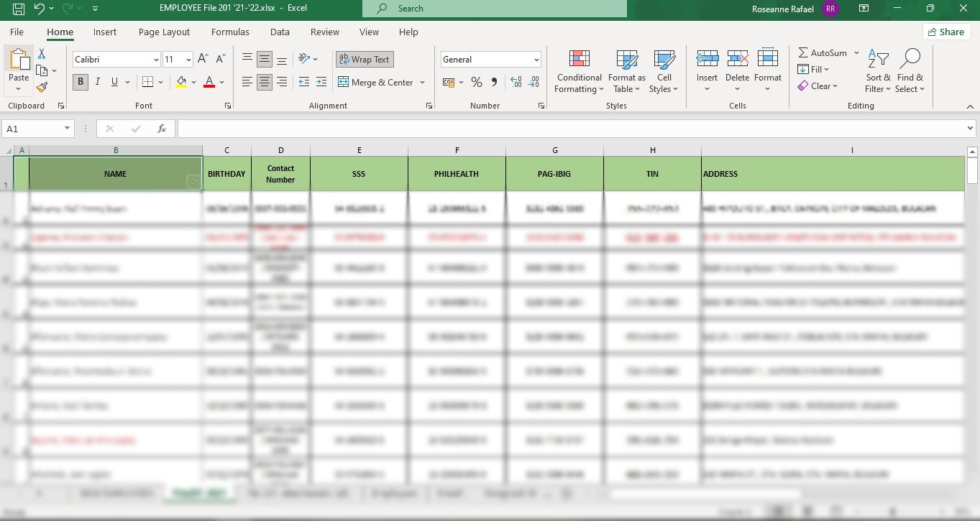Undo the last action
Viewport: 980px width, 521px height.
coord(39,9)
